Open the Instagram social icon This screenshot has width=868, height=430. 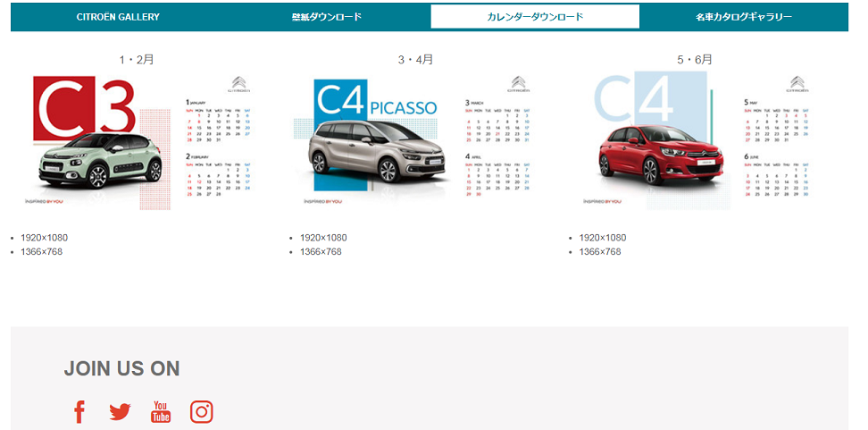(202, 411)
